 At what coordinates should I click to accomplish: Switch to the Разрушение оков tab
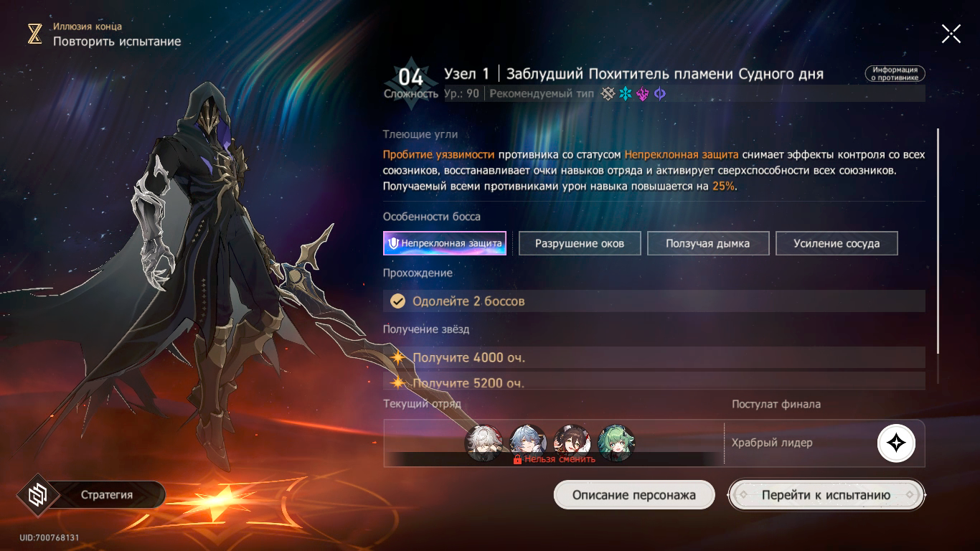click(x=580, y=243)
